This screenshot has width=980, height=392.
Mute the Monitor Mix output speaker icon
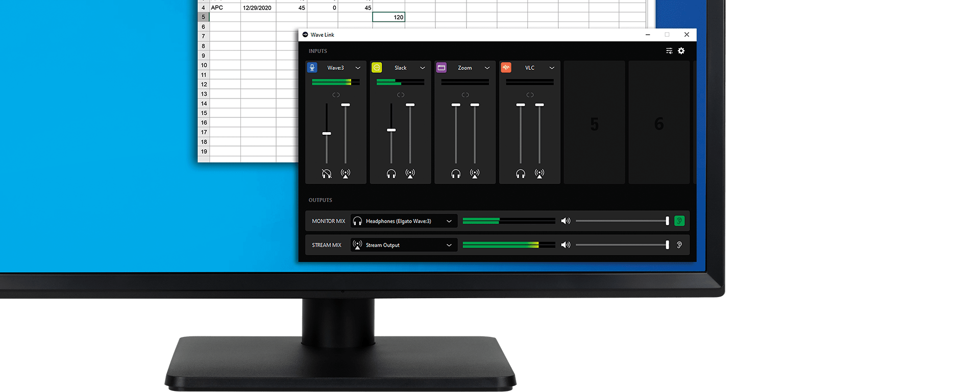566,221
